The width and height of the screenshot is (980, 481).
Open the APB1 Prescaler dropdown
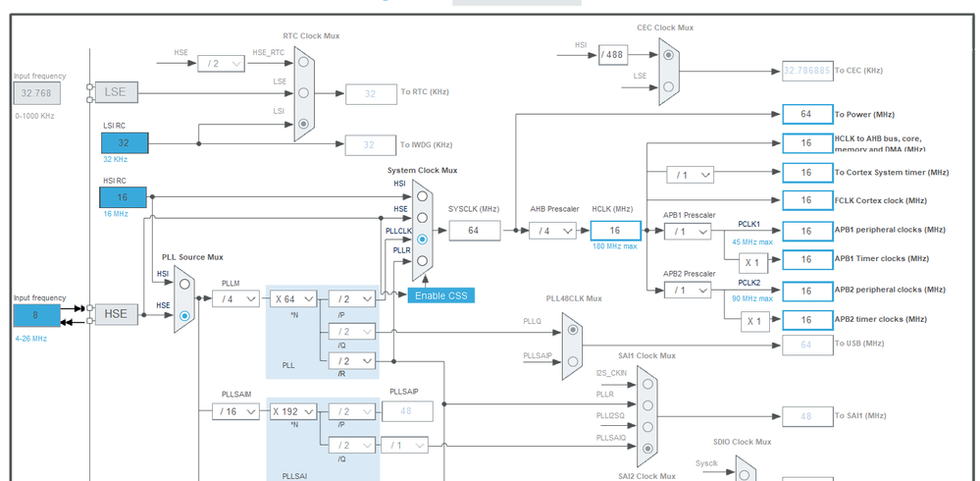(688, 231)
